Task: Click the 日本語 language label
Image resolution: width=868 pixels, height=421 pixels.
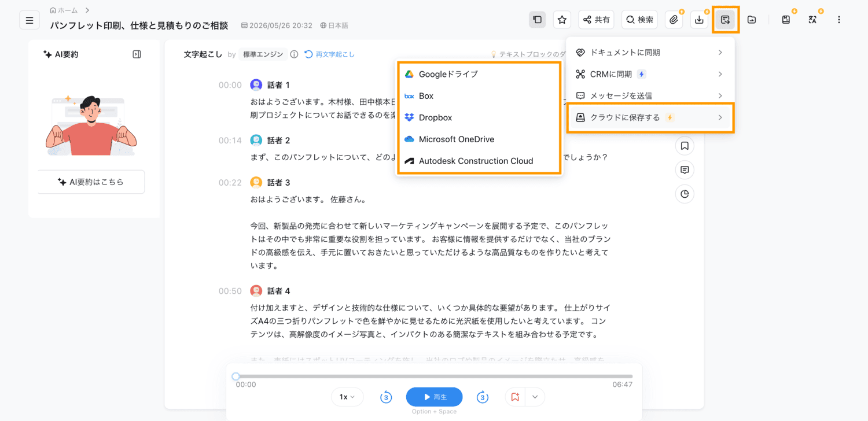Action: tap(334, 25)
